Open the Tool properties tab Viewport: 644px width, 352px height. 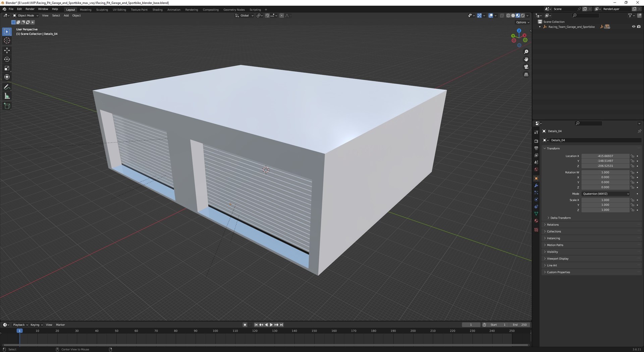tap(536, 132)
